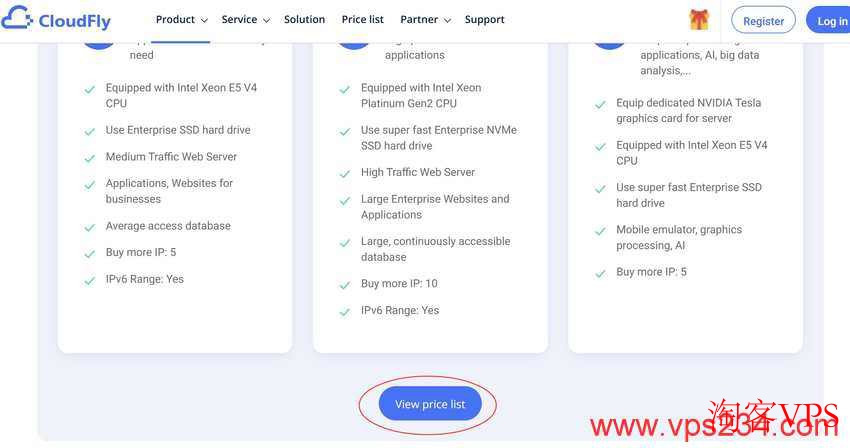Screen dimensions: 850x448
Task: Click checkmark next to High Traffic Web Server
Action: pyautogui.click(x=345, y=174)
